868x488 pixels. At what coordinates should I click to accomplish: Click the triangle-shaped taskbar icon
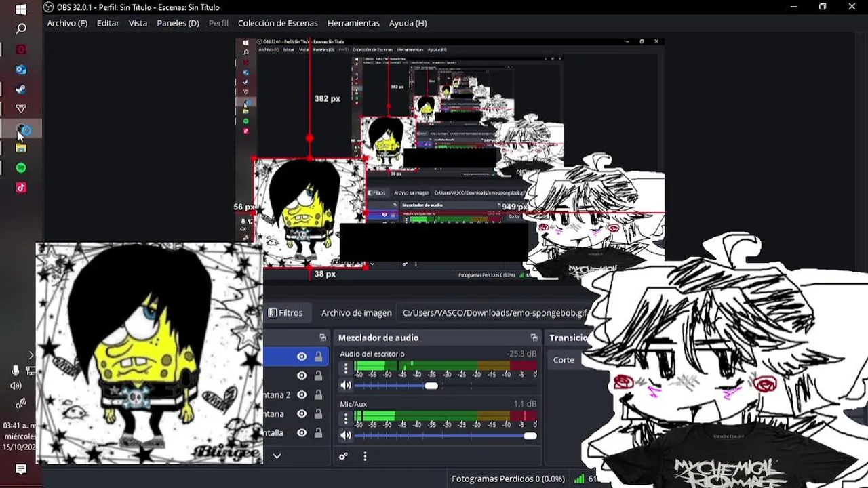(x=21, y=108)
